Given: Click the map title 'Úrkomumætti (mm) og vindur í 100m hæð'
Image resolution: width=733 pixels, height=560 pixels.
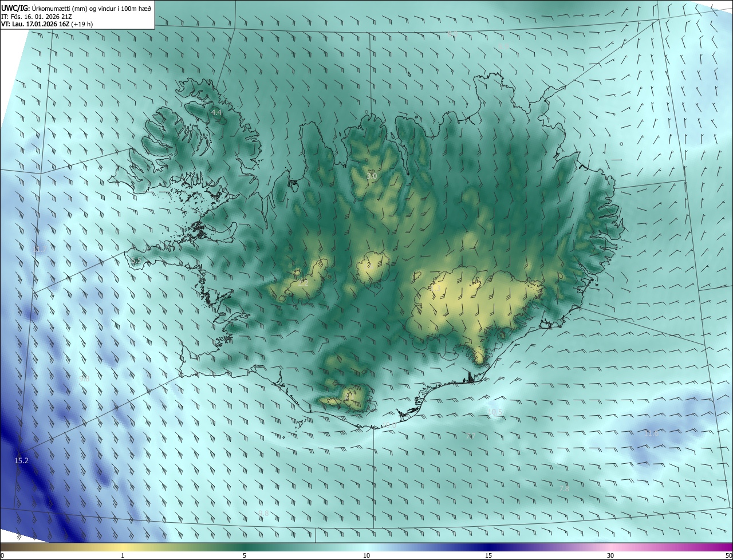Looking at the screenshot, I should coord(92,8).
